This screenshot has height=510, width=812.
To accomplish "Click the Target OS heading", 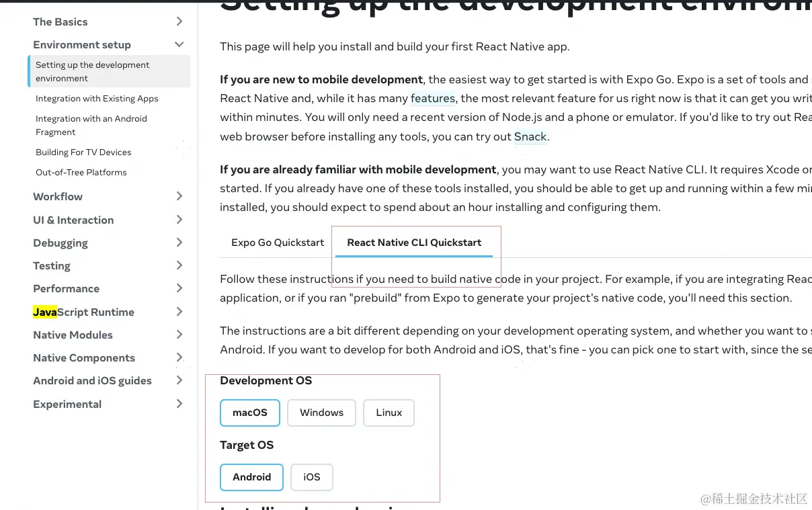I will tap(247, 445).
